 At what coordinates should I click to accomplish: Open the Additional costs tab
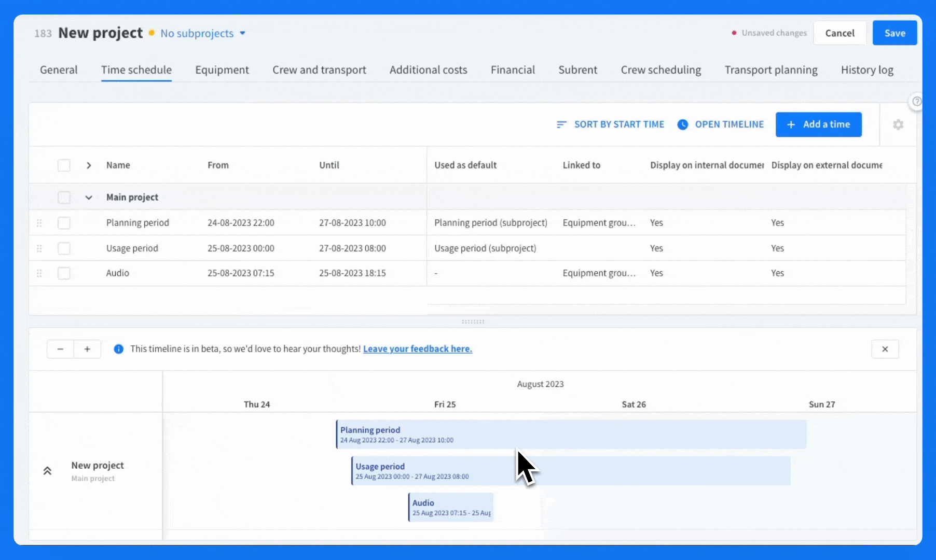coord(429,70)
